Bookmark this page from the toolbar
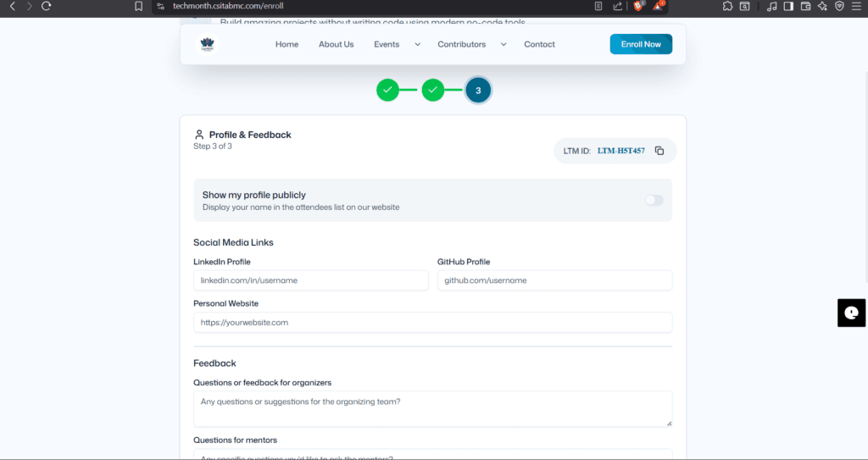868x460 pixels. tap(138, 6)
